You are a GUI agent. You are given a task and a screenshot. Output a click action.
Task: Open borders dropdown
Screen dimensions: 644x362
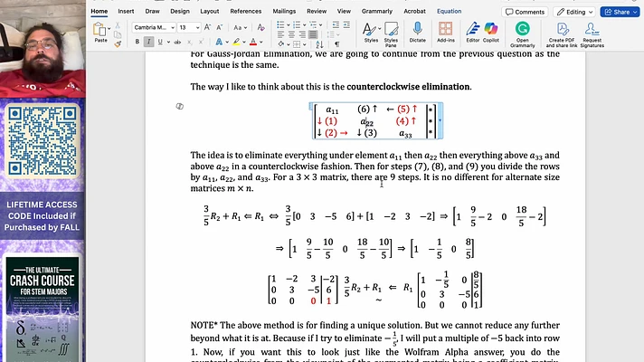click(x=305, y=44)
